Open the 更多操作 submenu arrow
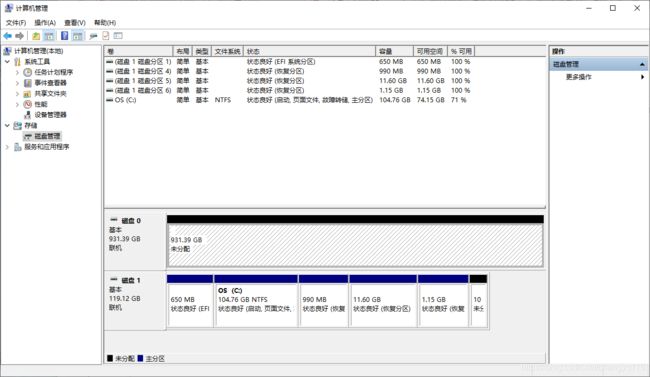Image resolution: width=650 pixels, height=377 pixels. pyautogui.click(x=642, y=77)
